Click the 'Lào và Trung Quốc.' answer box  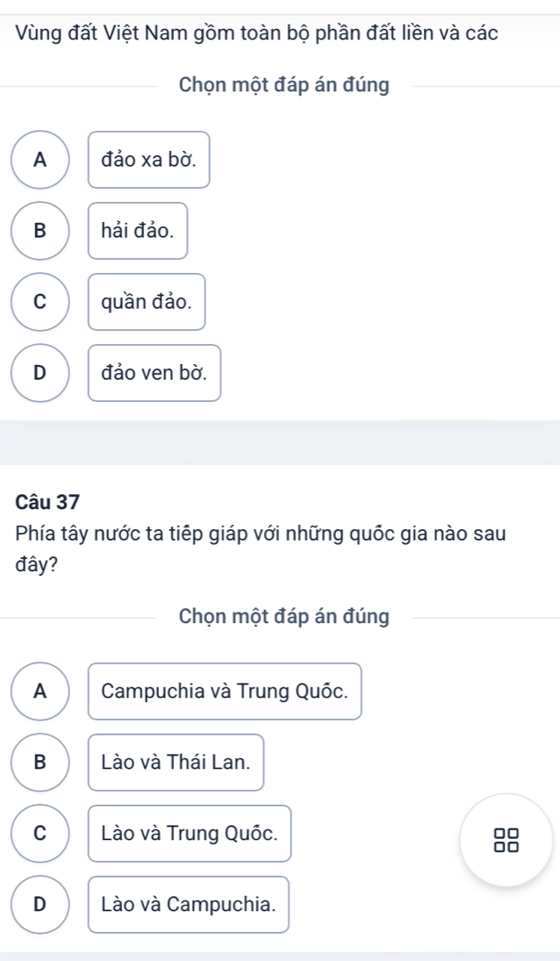point(190,833)
